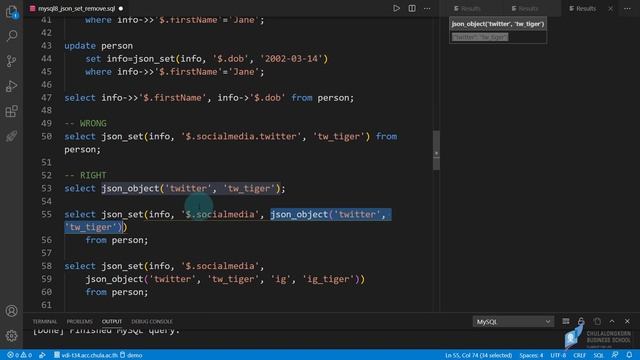Select the third Results tab

(x=583, y=8)
